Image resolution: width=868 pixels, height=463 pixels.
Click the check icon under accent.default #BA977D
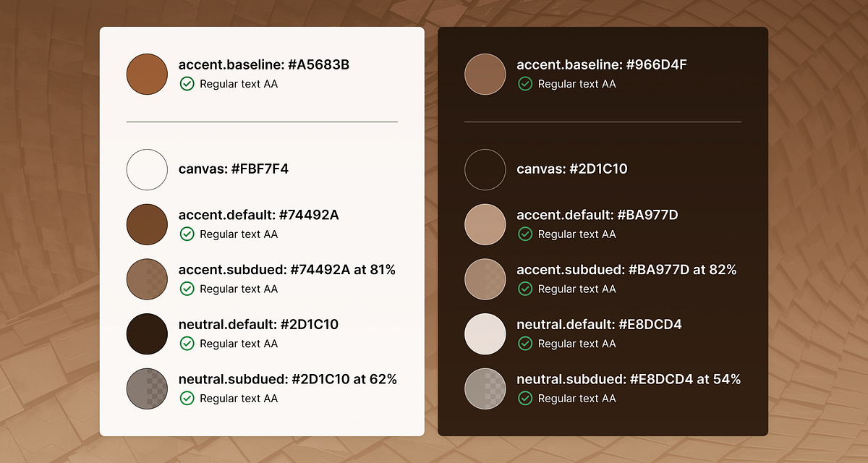tap(525, 234)
